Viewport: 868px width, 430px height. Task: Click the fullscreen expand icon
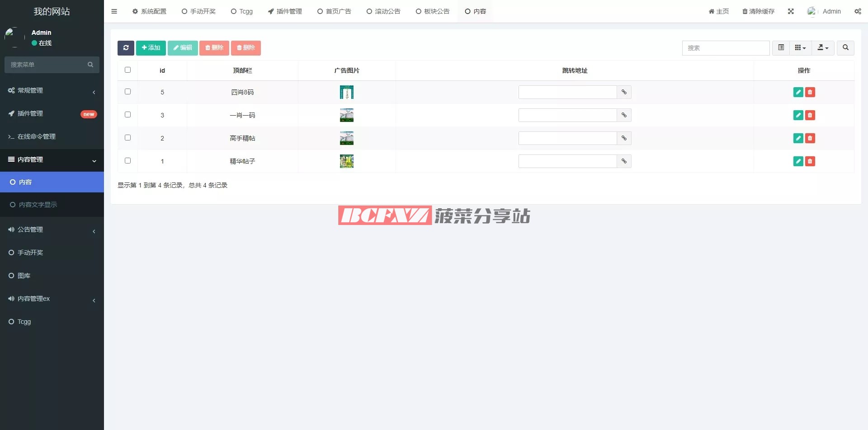[x=791, y=11]
